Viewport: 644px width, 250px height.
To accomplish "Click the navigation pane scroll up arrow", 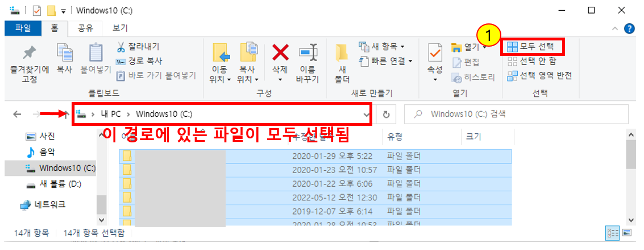I will pyautogui.click(x=101, y=135).
